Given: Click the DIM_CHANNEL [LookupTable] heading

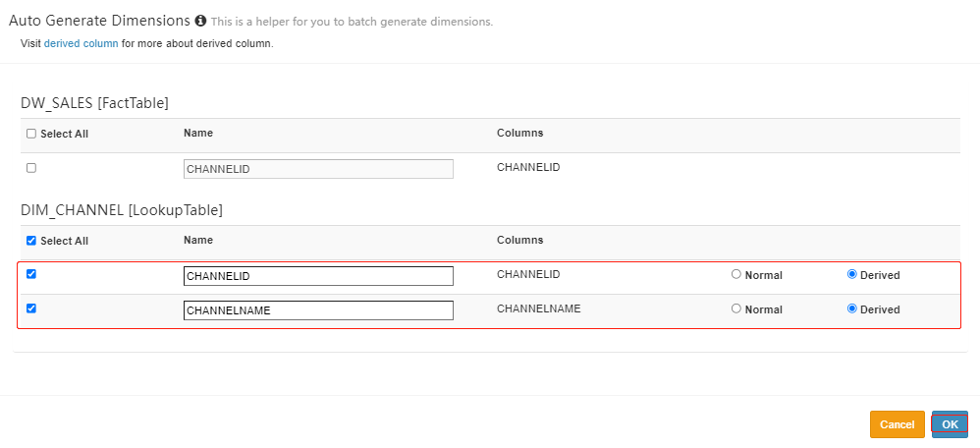Looking at the screenshot, I should (x=121, y=210).
